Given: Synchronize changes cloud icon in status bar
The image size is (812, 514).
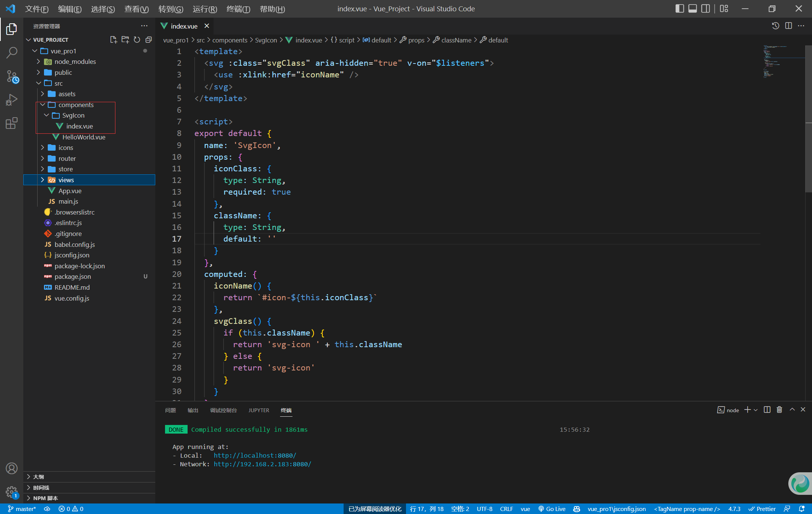Looking at the screenshot, I should tap(47, 509).
